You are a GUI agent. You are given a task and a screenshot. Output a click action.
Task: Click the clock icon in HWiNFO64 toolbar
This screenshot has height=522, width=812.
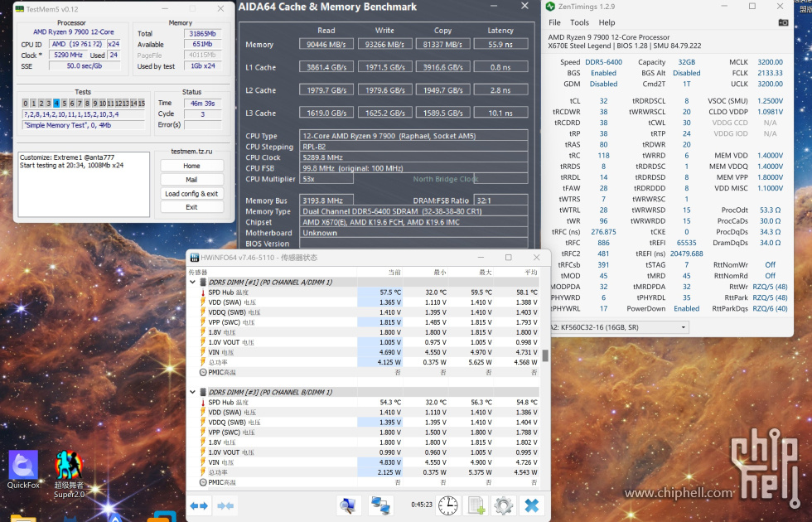(x=448, y=505)
